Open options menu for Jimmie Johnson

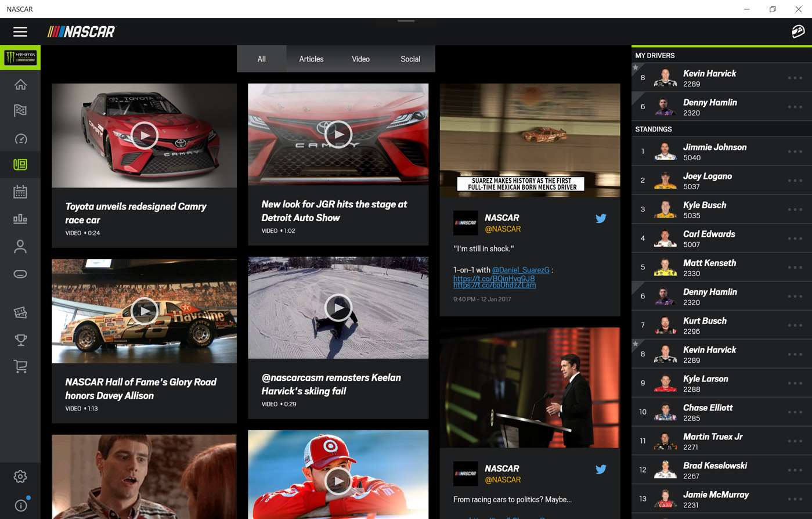pos(795,152)
